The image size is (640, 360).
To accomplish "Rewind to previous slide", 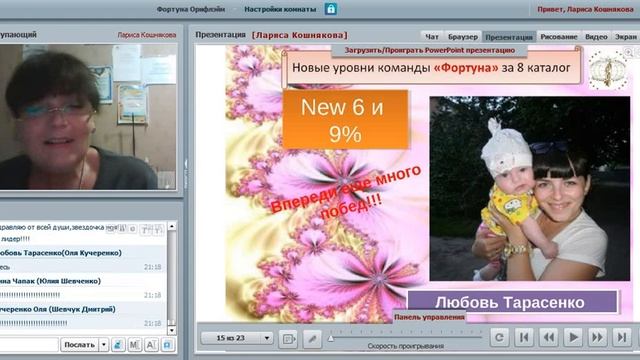I will pyautogui.click(x=549, y=338).
